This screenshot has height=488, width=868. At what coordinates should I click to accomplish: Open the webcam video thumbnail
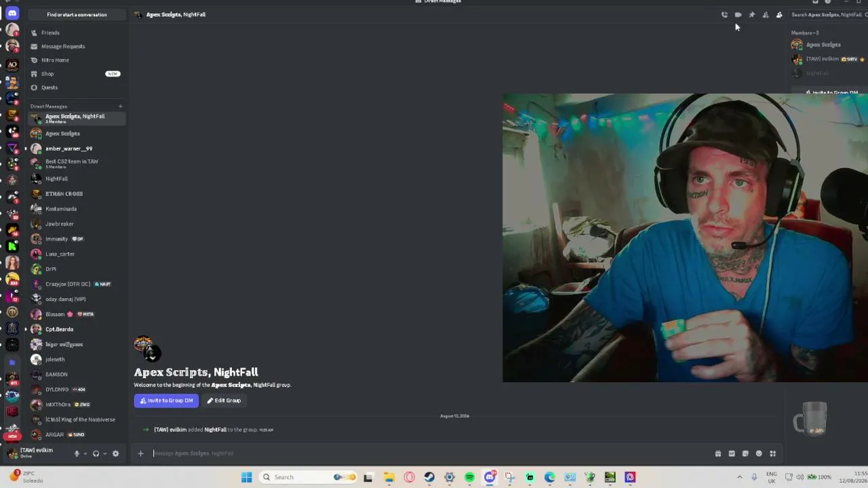pyautogui.click(x=685, y=238)
